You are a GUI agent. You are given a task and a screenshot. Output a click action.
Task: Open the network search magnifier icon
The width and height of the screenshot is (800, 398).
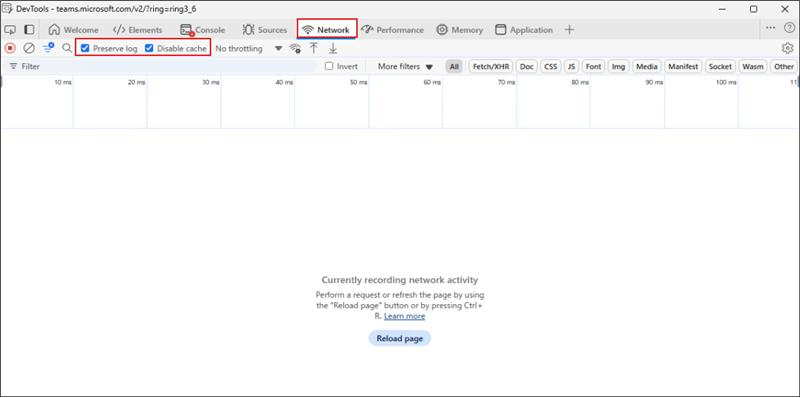pos(67,48)
